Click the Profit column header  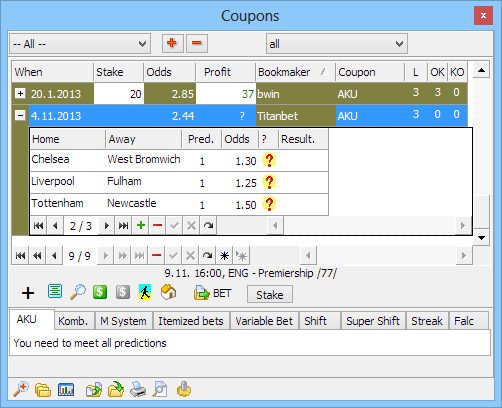coord(226,72)
